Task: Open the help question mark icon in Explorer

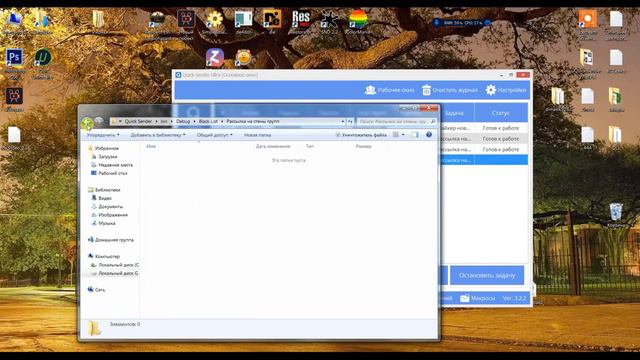Action: 429,135
